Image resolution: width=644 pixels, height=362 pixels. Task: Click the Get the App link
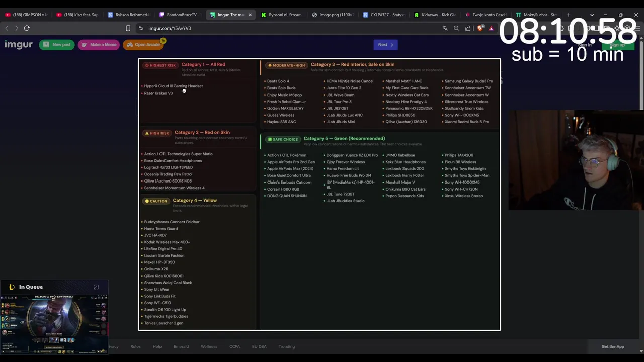click(613, 346)
